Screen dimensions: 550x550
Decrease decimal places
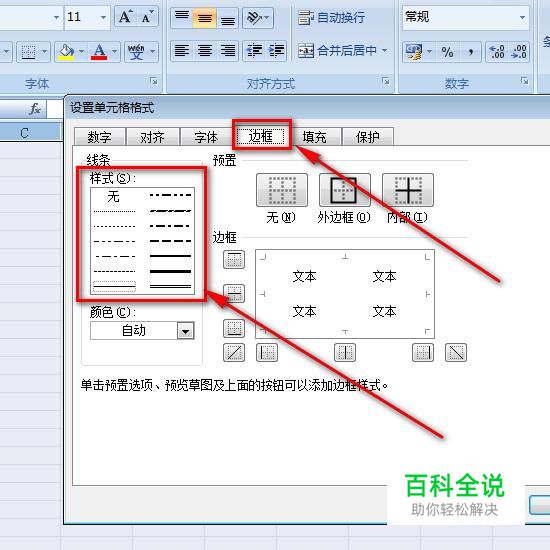point(518,52)
